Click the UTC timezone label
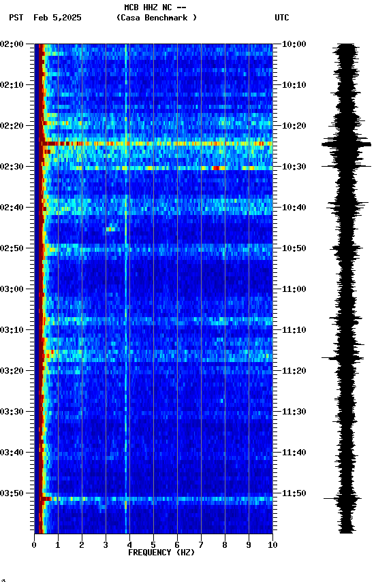 pyautogui.click(x=282, y=18)
